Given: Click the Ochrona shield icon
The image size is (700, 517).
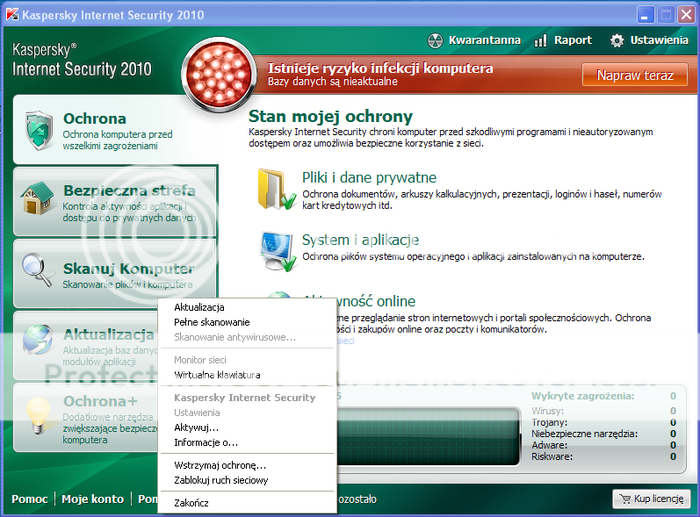Looking at the screenshot, I should [39, 130].
